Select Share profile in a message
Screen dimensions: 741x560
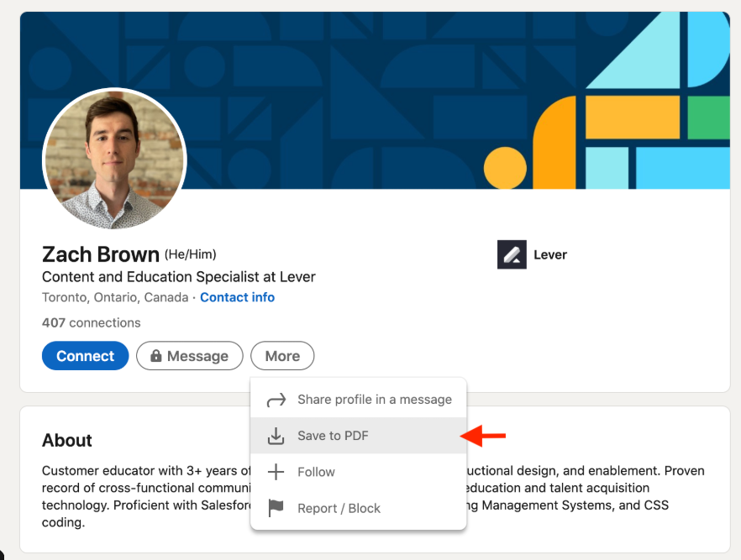pos(375,400)
